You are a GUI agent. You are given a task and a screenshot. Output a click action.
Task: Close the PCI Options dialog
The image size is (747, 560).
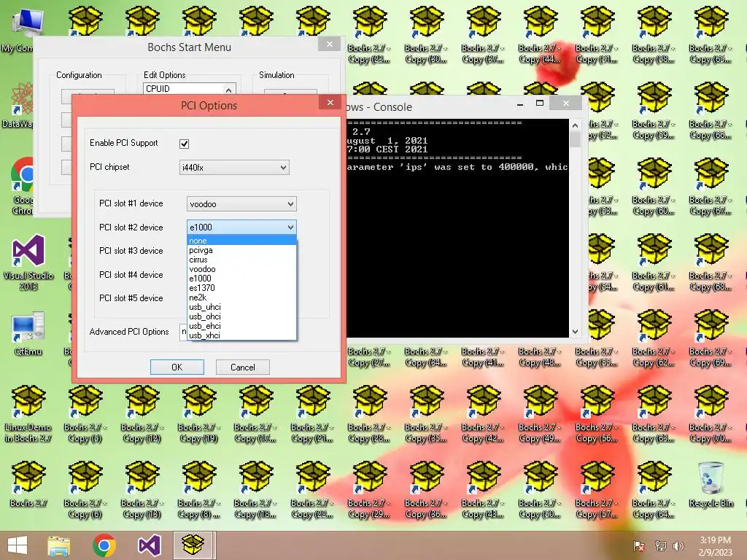point(330,102)
